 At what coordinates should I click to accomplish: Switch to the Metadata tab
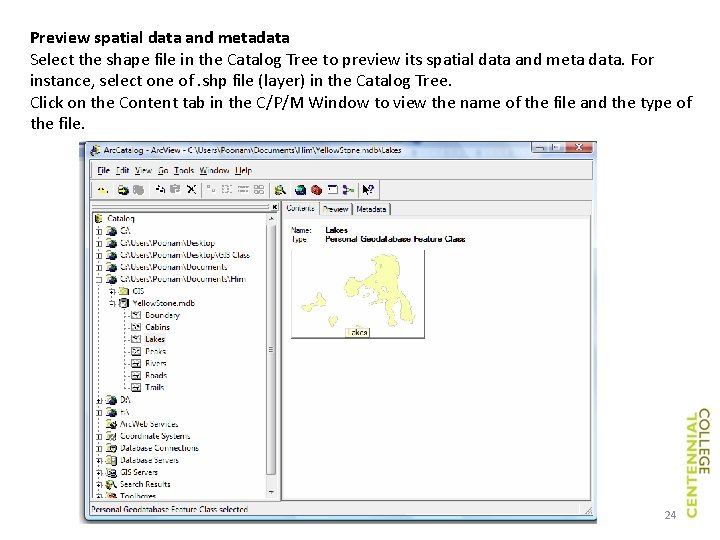pyautogui.click(x=371, y=209)
